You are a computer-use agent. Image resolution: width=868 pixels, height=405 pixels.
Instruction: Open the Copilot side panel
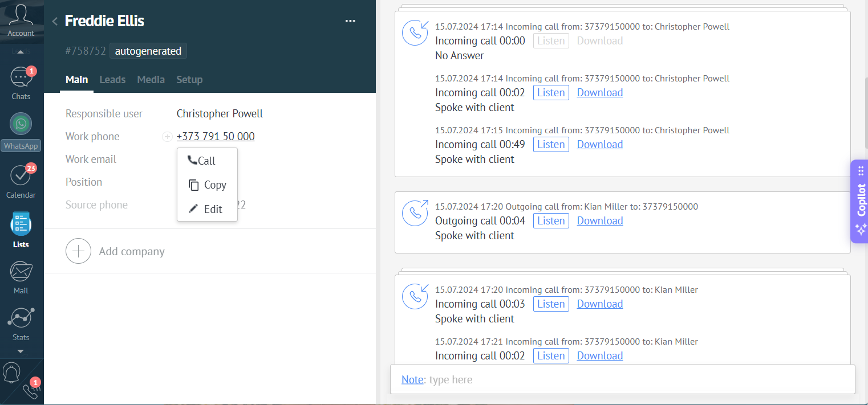point(859,201)
